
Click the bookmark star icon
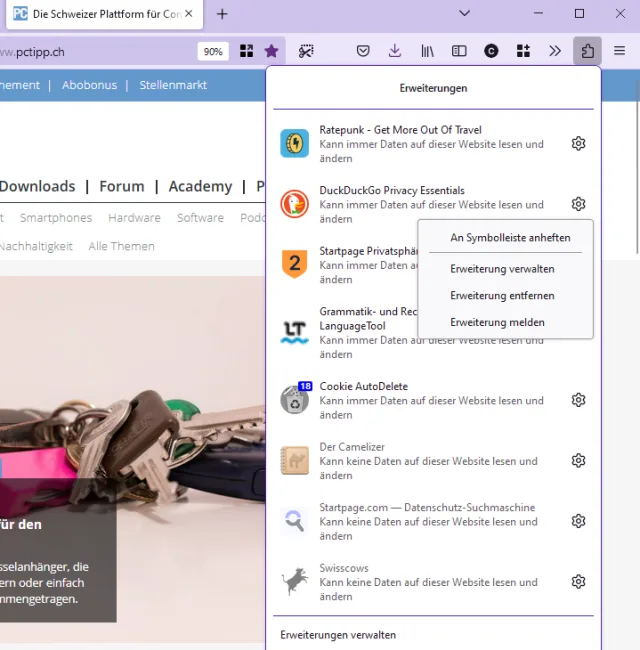(272, 51)
